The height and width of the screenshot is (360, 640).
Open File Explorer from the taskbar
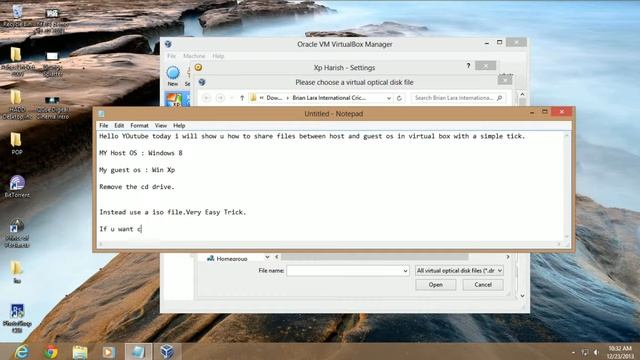tap(80, 351)
